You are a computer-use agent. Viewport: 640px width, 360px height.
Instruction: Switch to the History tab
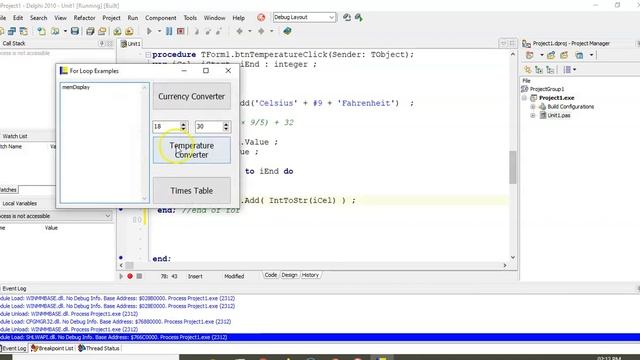[x=310, y=275]
